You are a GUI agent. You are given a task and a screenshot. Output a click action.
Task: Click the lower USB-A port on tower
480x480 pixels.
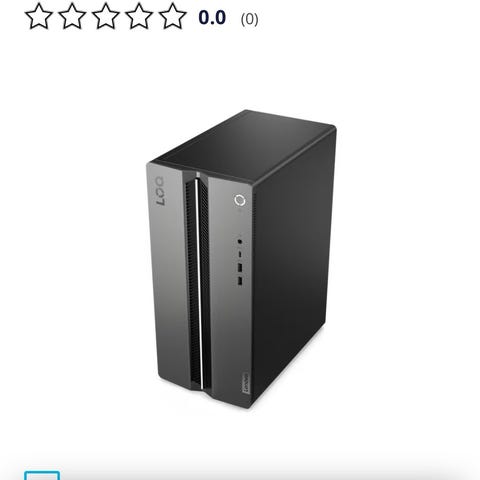[x=240, y=281]
